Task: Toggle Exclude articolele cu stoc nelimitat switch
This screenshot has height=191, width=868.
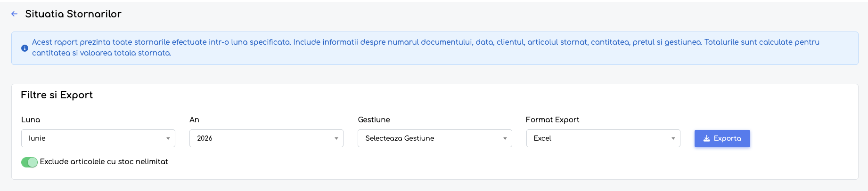Action: (29, 162)
